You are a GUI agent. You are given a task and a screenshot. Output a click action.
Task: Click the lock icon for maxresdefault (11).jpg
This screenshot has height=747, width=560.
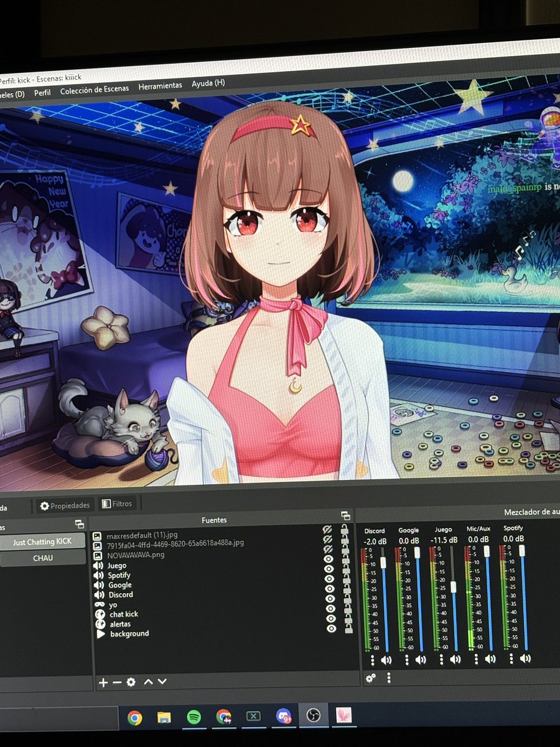click(344, 529)
